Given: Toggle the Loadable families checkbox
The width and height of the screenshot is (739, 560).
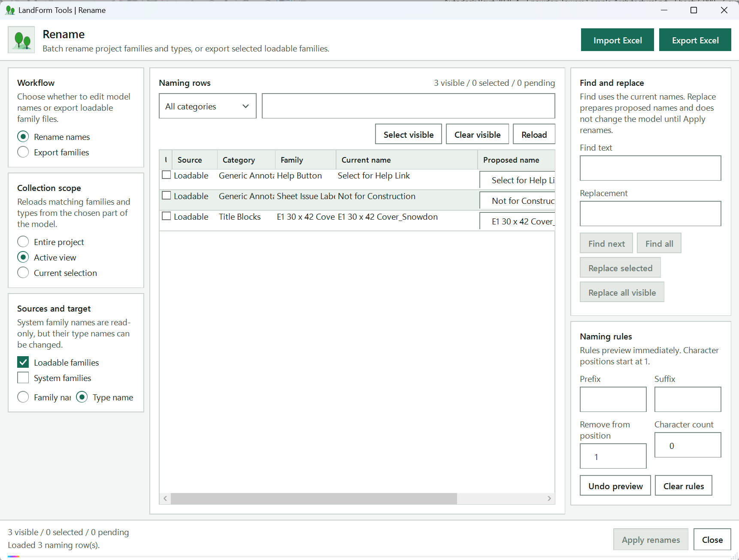Looking at the screenshot, I should 23,362.
